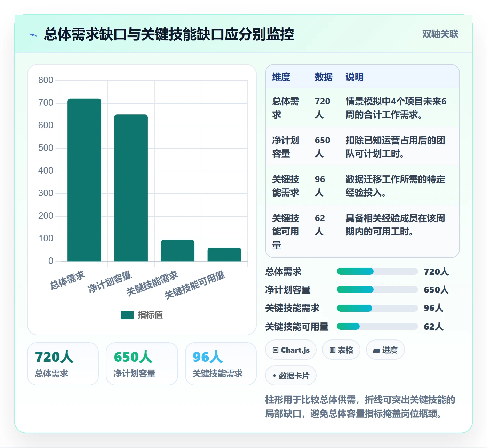
Task: Click the 720人 value beside the first progress bar
Action: 436,272
